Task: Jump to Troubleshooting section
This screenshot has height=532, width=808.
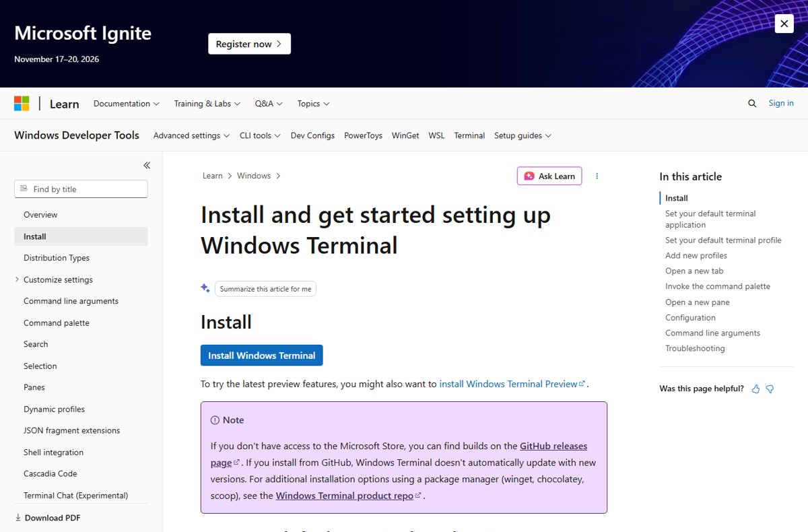Action: pyautogui.click(x=695, y=348)
